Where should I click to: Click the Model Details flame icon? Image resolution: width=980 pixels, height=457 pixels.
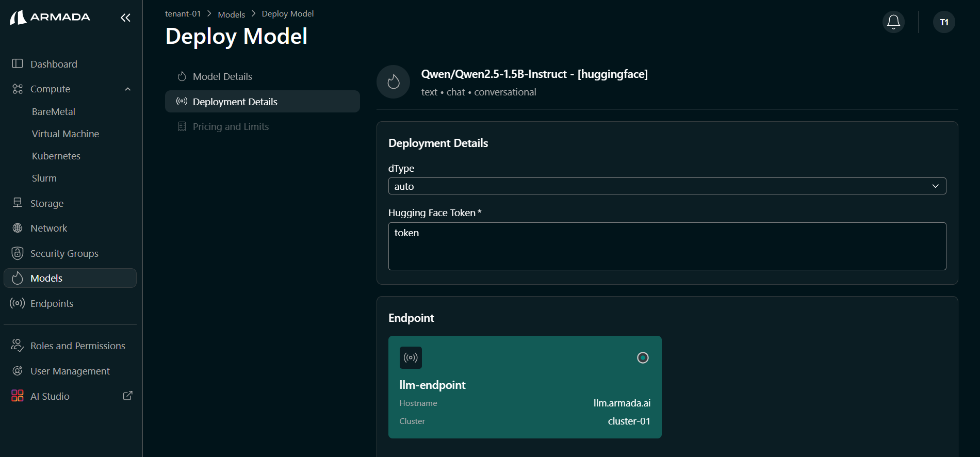(x=182, y=76)
